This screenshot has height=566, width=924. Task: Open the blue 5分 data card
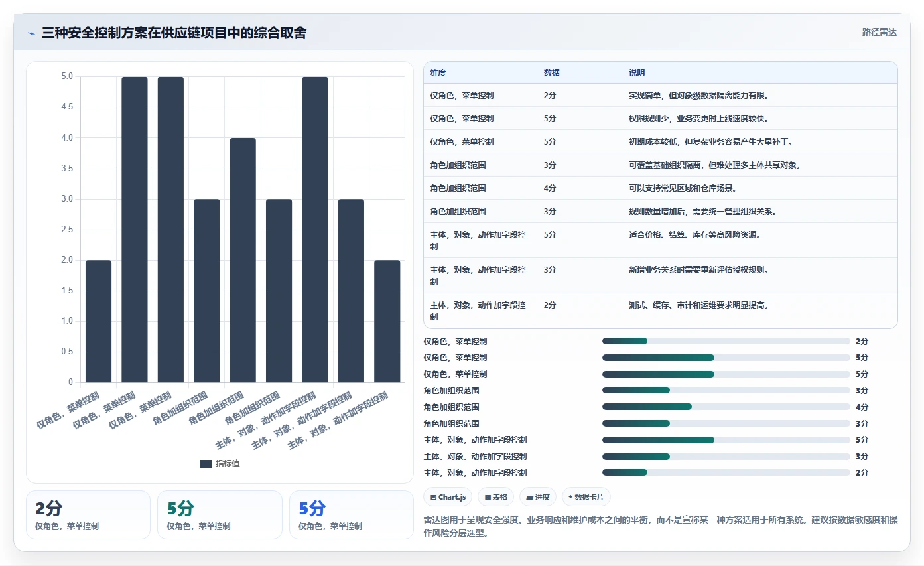352,515
